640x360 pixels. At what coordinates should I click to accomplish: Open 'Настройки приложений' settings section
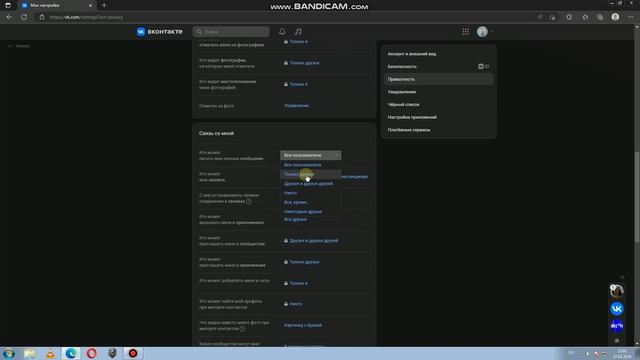click(438, 117)
